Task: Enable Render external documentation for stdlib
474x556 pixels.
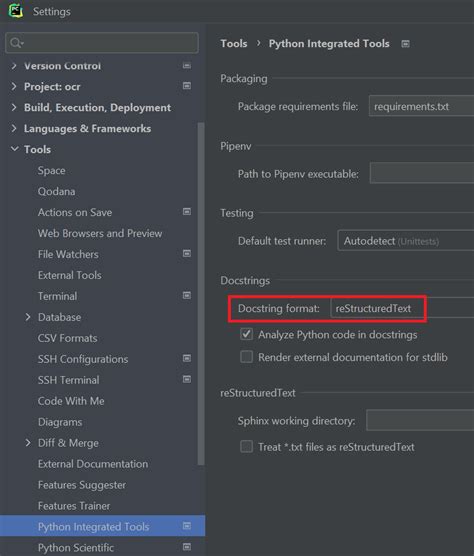Action: click(246, 357)
